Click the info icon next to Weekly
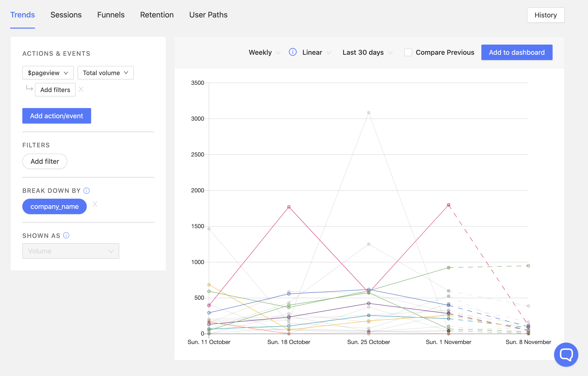The width and height of the screenshot is (588, 376). [293, 52]
